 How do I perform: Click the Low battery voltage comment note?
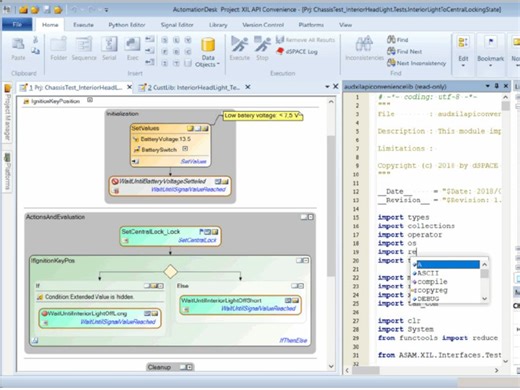(x=263, y=116)
